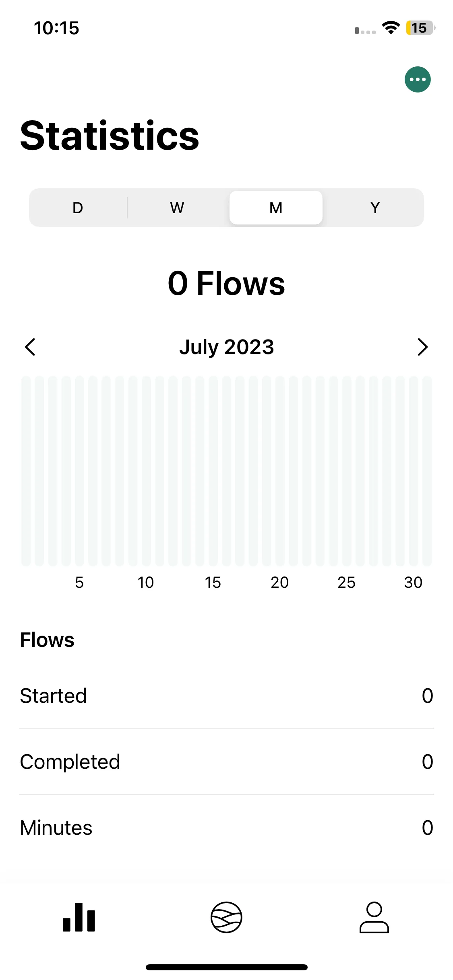Select the M (month) segment
Screen dimensions: 453x980
pyautogui.click(x=276, y=208)
